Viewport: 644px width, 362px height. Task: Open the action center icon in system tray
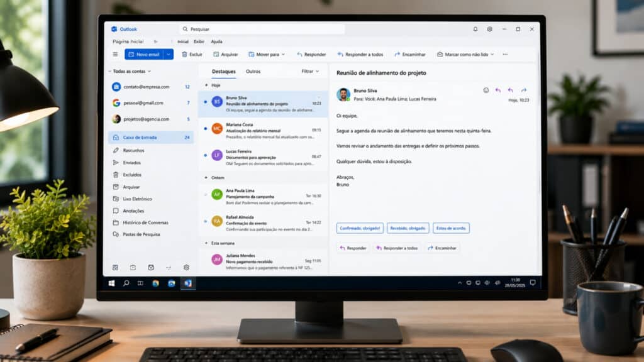tap(533, 283)
